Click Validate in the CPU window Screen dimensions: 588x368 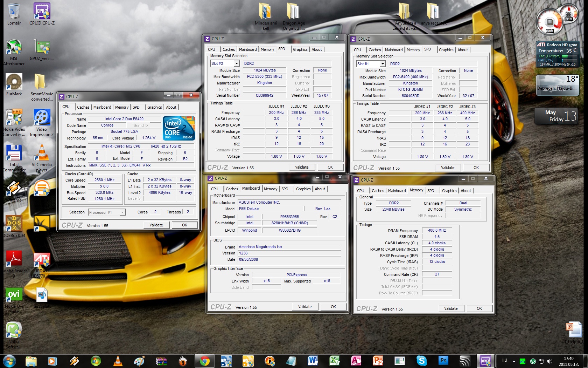coord(156,225)
